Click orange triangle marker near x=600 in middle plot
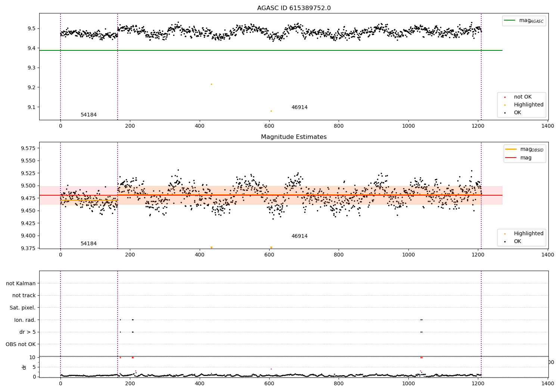This screenshot has width=560, height=392. point(271,248)
